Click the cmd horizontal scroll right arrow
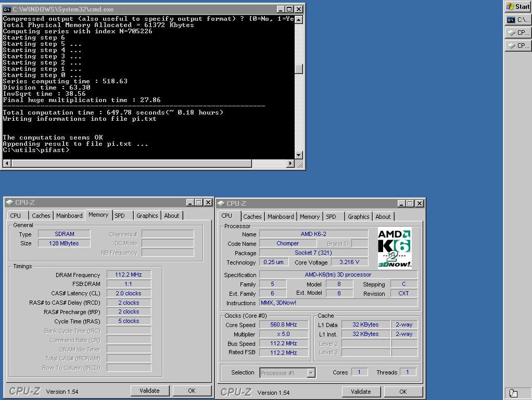Image resolution: width=532 pixels, height=400 pixels. click(x=290, y=164)
